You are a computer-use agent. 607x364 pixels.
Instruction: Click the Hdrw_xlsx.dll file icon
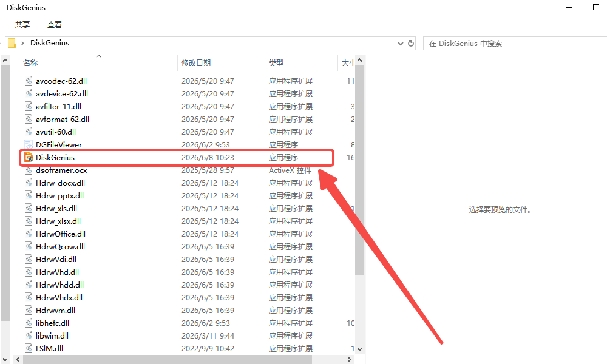pos(29,221)
